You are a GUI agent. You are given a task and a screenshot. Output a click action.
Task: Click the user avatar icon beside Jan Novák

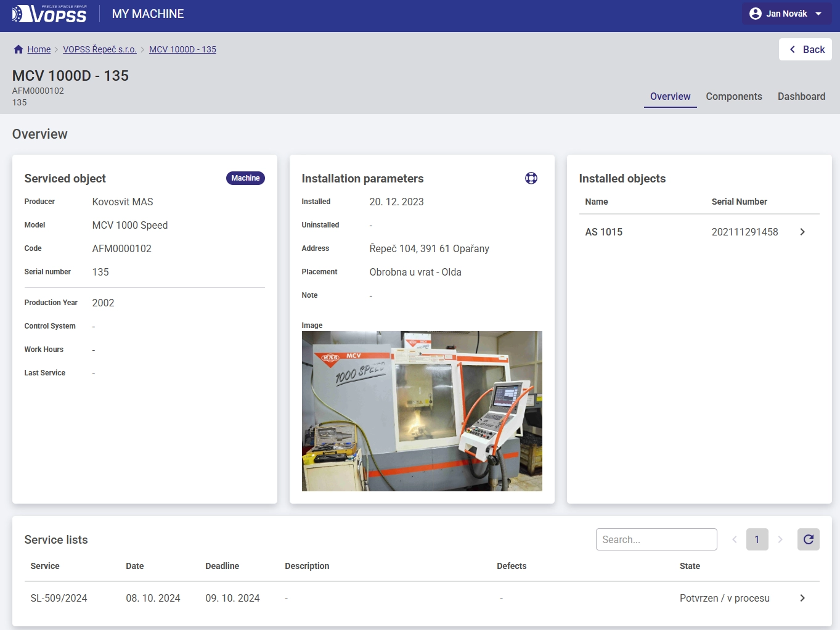click(755, 14)
